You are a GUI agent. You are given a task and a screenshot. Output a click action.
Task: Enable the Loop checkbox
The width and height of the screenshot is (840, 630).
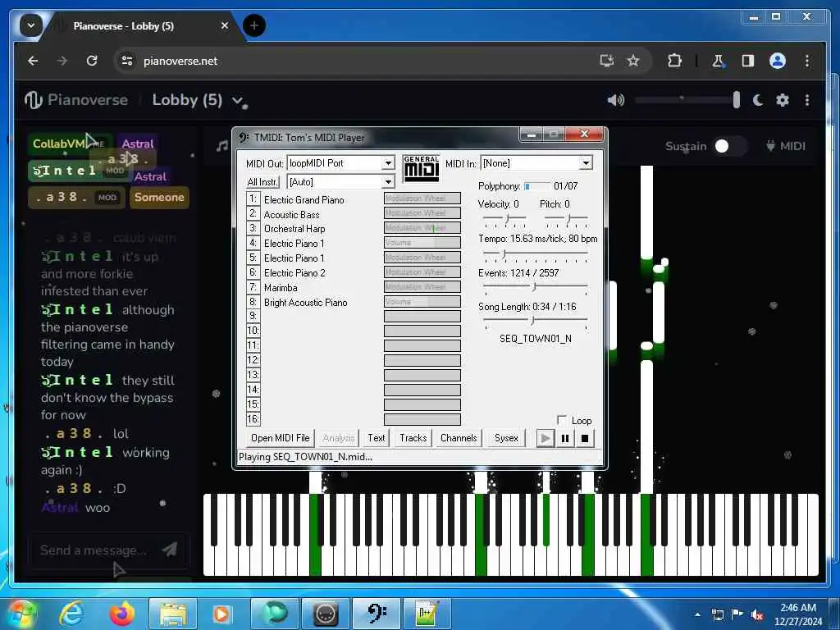click(x=561, y=419)
